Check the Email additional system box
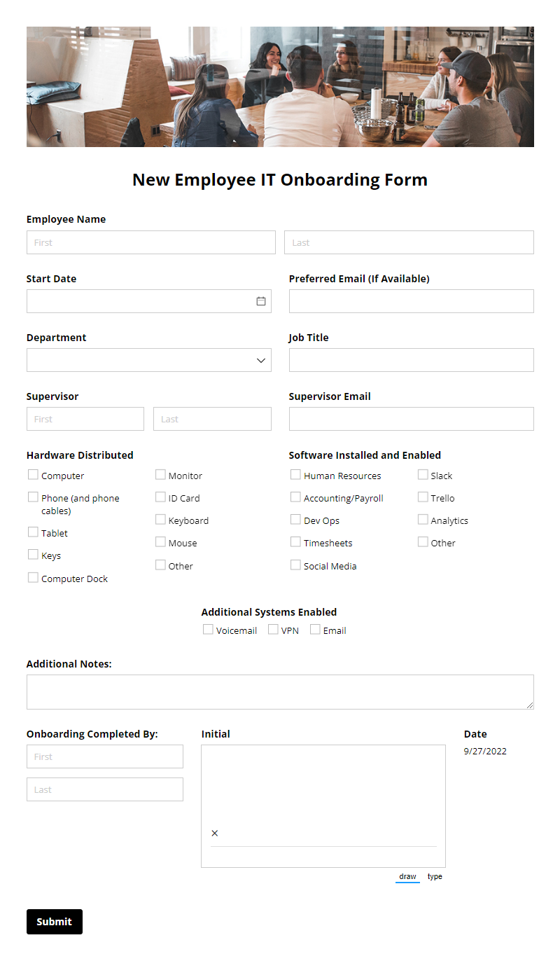 pyautogui.click(x=314, y=629)
